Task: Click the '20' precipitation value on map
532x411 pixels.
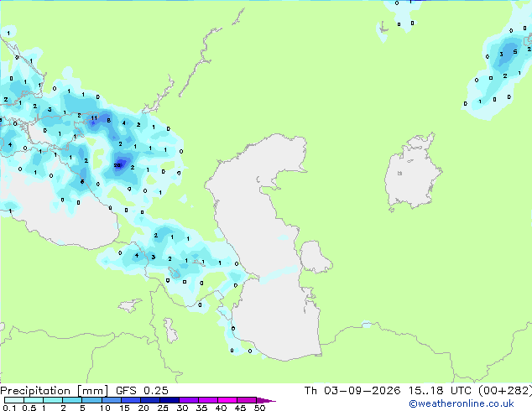Action: click(x=117, y=165)
